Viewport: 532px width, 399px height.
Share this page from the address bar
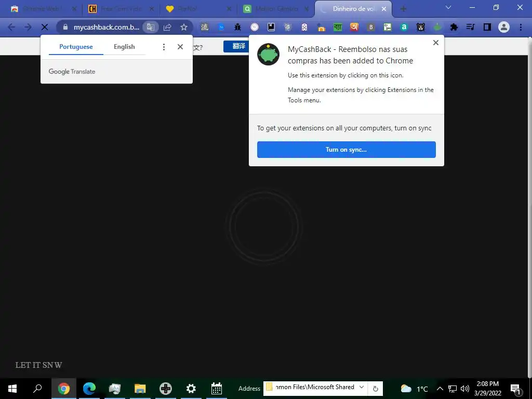(x=167, y=27)
